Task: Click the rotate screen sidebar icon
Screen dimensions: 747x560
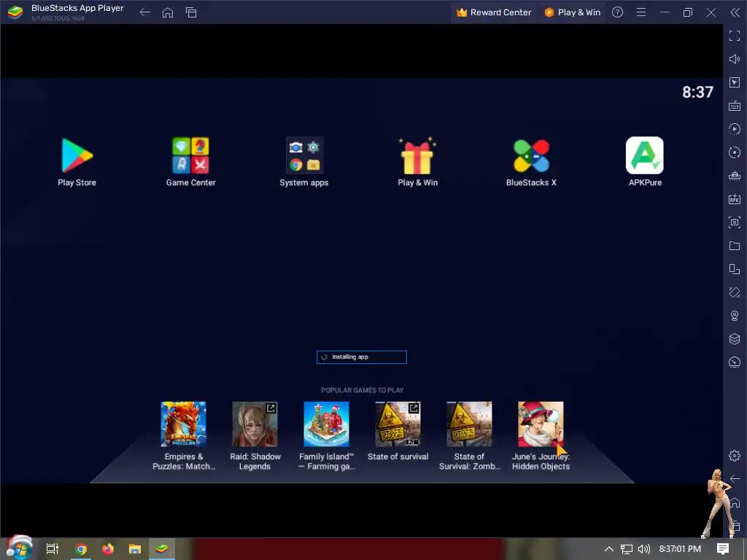Action: [735, 269]
